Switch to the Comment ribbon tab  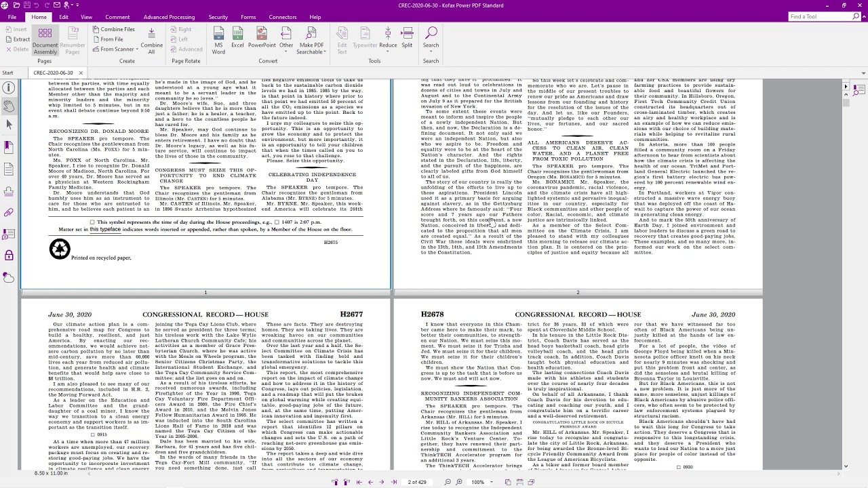point(117,17)
